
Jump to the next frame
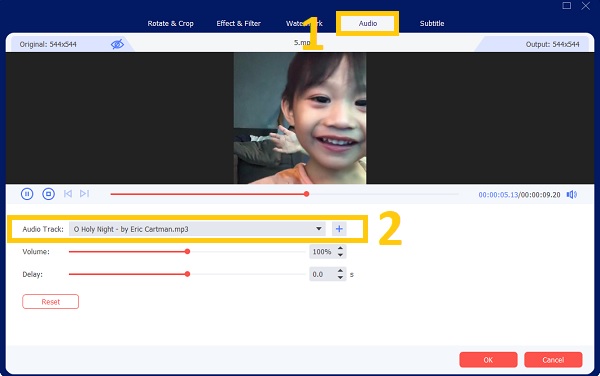(x=85, y=194)
